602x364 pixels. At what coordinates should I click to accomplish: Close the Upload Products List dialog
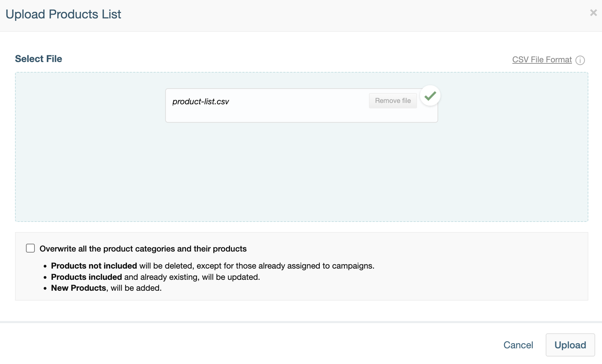[593, 13]
